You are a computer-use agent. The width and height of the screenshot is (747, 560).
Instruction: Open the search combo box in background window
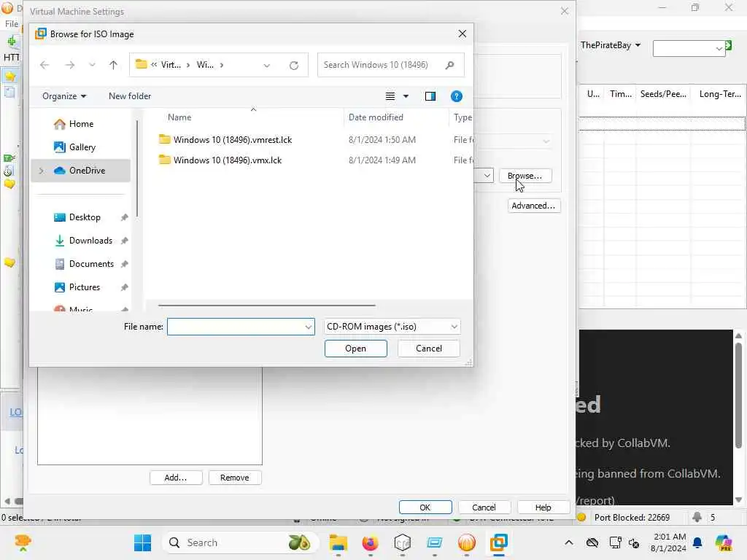point(689,49)
